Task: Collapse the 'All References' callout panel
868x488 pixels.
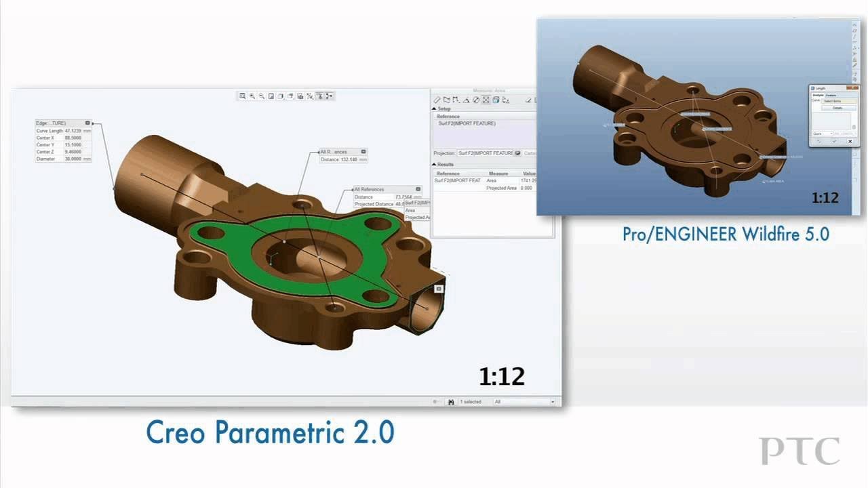Action: pyautogui.click(x=419, y=189)
